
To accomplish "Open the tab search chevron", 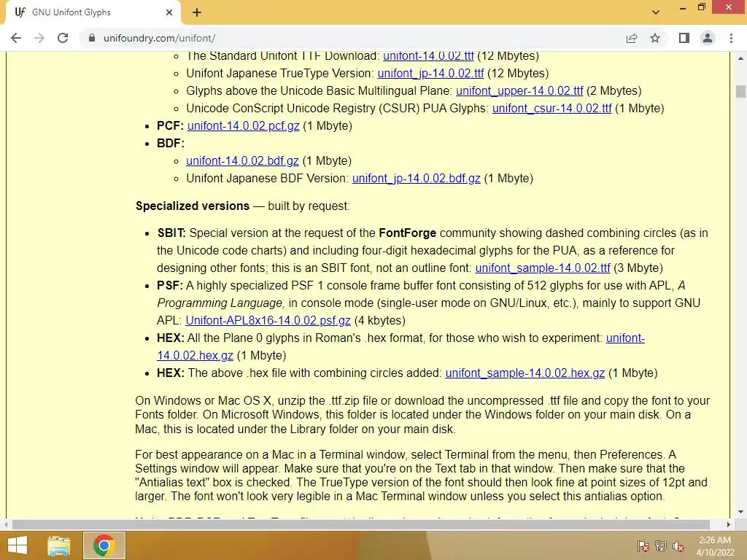I will [x=656, y=12].
